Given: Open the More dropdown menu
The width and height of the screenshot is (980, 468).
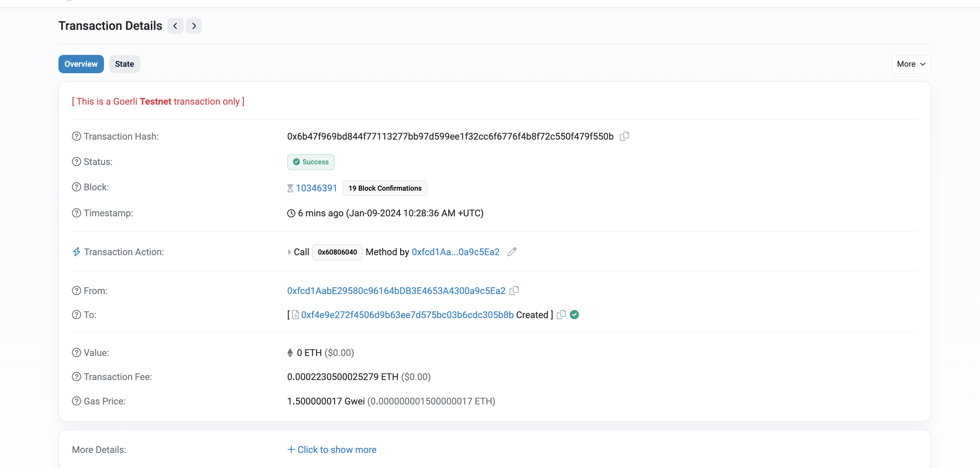Looking at the screenshot, I should (x=911, y=64).
